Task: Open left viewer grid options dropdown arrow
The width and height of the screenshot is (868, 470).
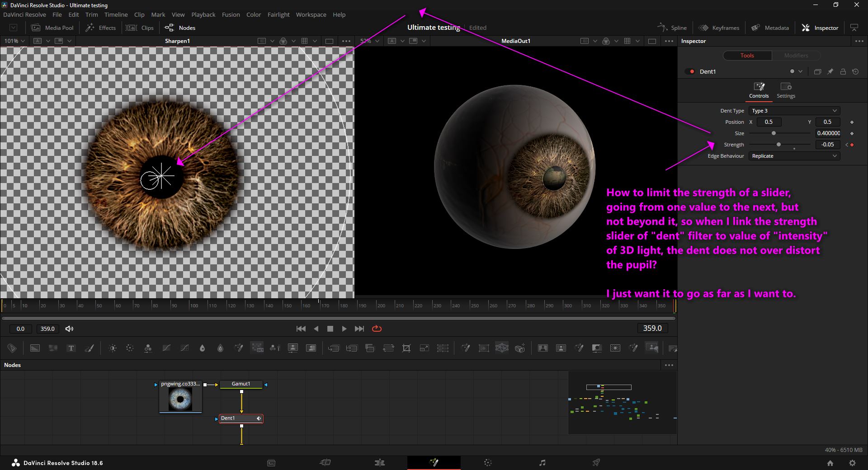Action: pyautogui.click(x=315, y=41)
